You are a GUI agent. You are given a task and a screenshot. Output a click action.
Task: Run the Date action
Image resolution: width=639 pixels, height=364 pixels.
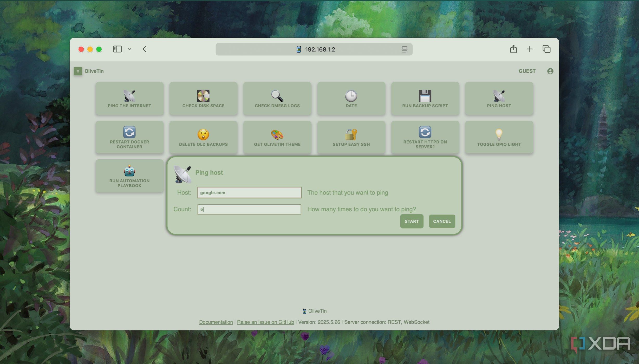[x=351, y=99]
